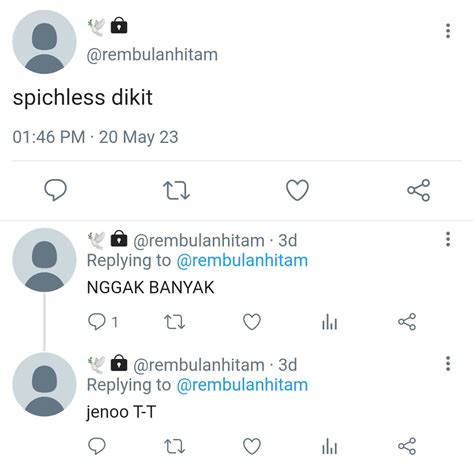Reply to the "jenoo T-T" tweet
The image size is (474, 467).
coord(97,446)
